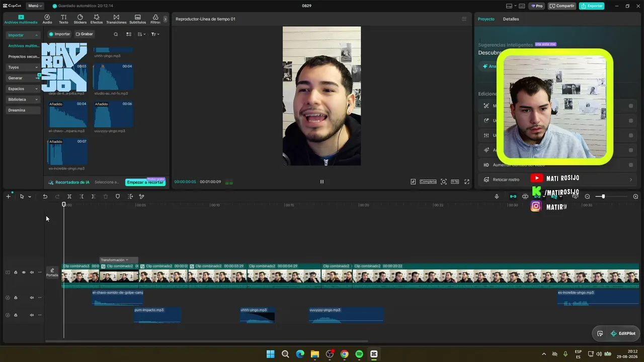Click the auto-edit wand icon in timeline toolbar

pyautogui.click(x=142, y=197)
